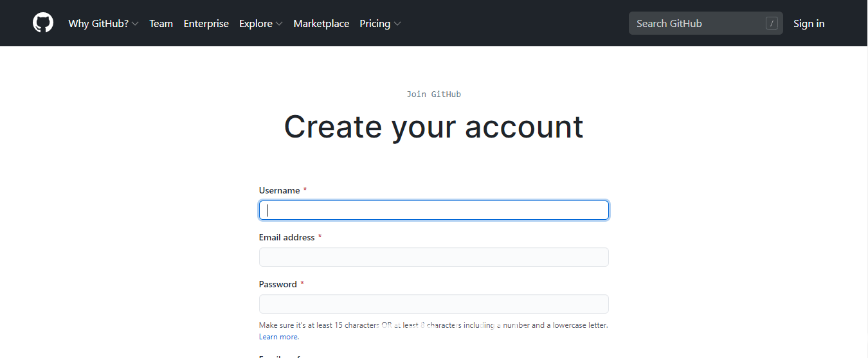
Task: Focus the Search GitHub field
Action: (705, 23)
